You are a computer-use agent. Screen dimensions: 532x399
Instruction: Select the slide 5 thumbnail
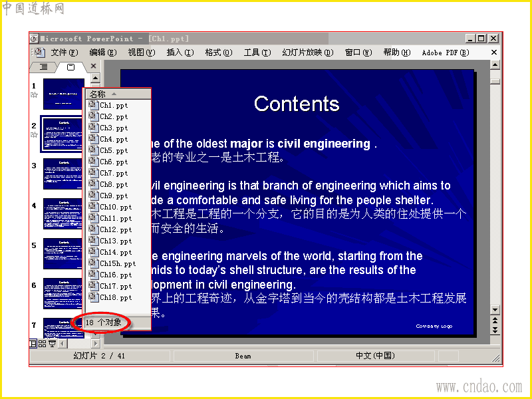[63, 253]
